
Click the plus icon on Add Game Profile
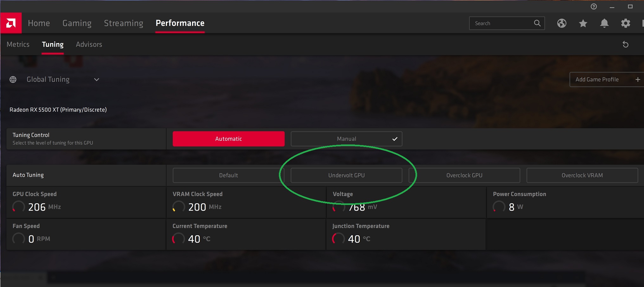tap(638, 80)
